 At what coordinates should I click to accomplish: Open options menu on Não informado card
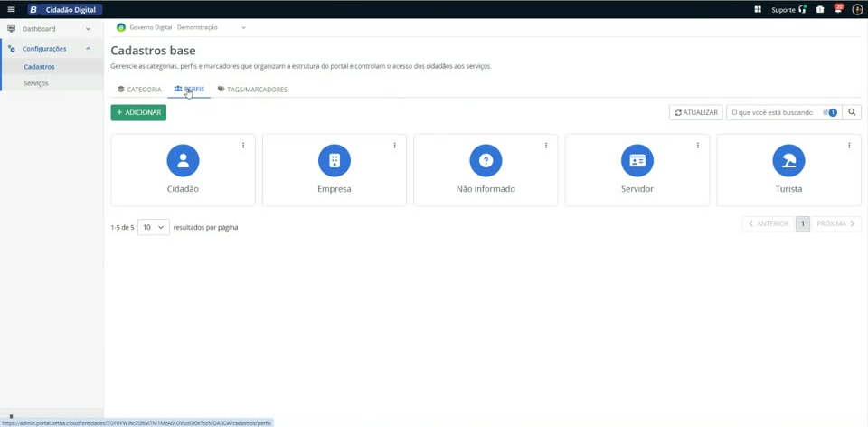546,145
